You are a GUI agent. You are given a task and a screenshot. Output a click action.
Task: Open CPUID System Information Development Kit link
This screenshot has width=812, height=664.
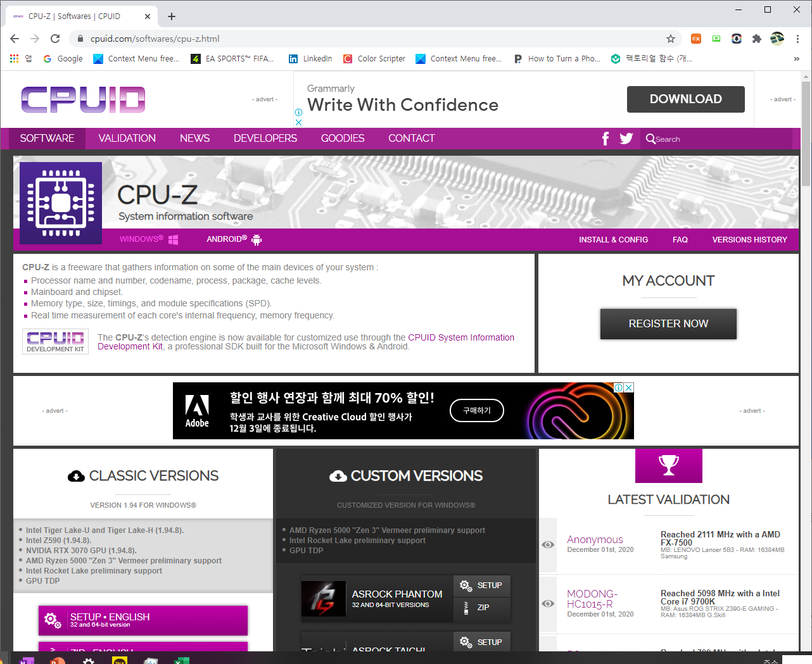(306, 342)
